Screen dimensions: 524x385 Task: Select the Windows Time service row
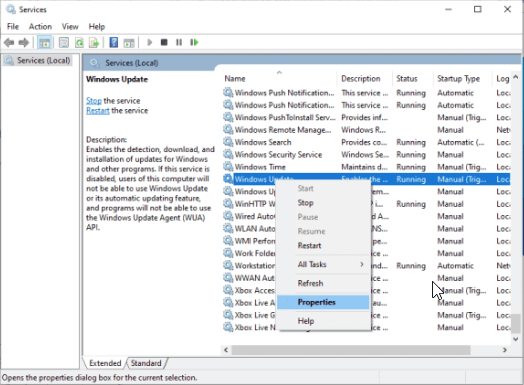click(x=366, y=167)
